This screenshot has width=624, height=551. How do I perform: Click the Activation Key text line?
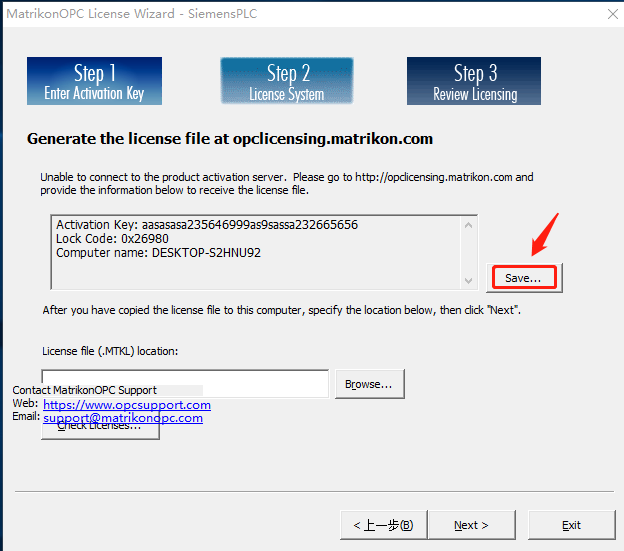pos(207,225)
